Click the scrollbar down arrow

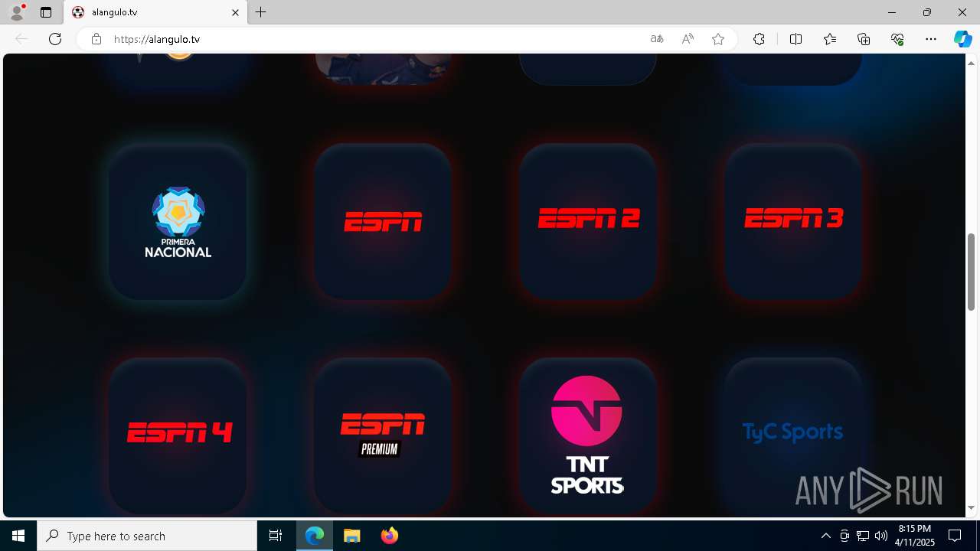[x=972, y=507]
